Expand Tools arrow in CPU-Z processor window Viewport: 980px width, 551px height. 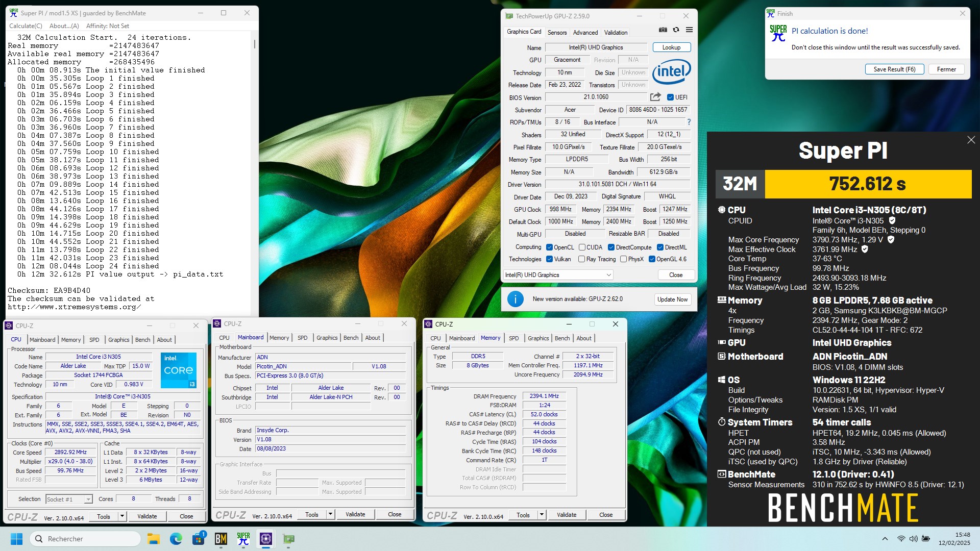(122, 516)
